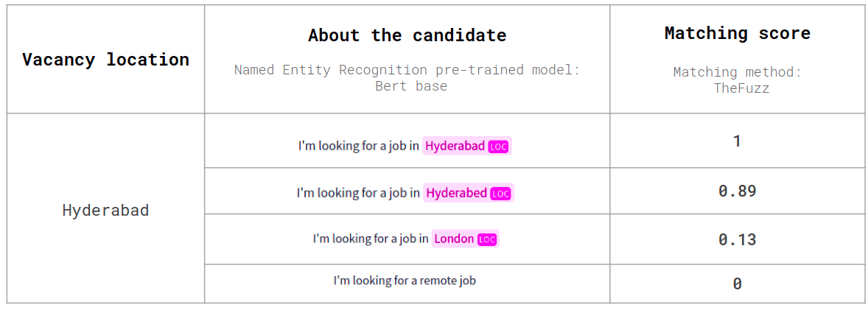This screenshot has width=868, height=310.
Task: Click the matching score value 1
Action: pos(737,141)
